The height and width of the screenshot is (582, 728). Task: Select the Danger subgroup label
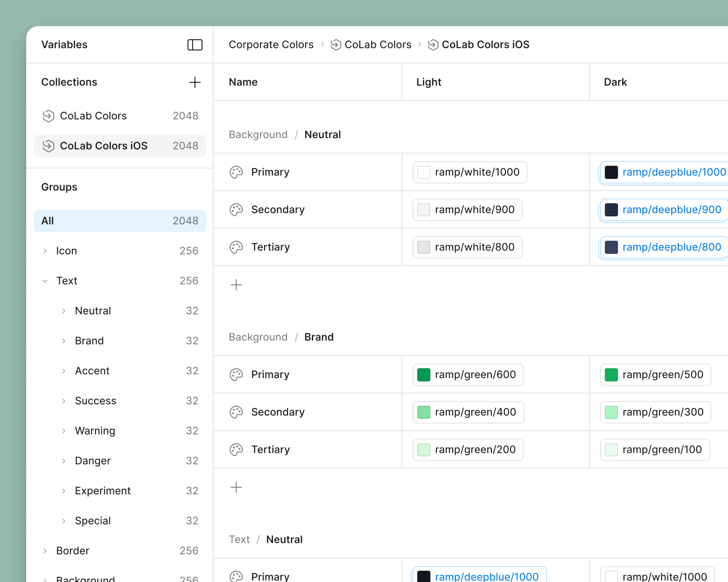tap(93, 461)
